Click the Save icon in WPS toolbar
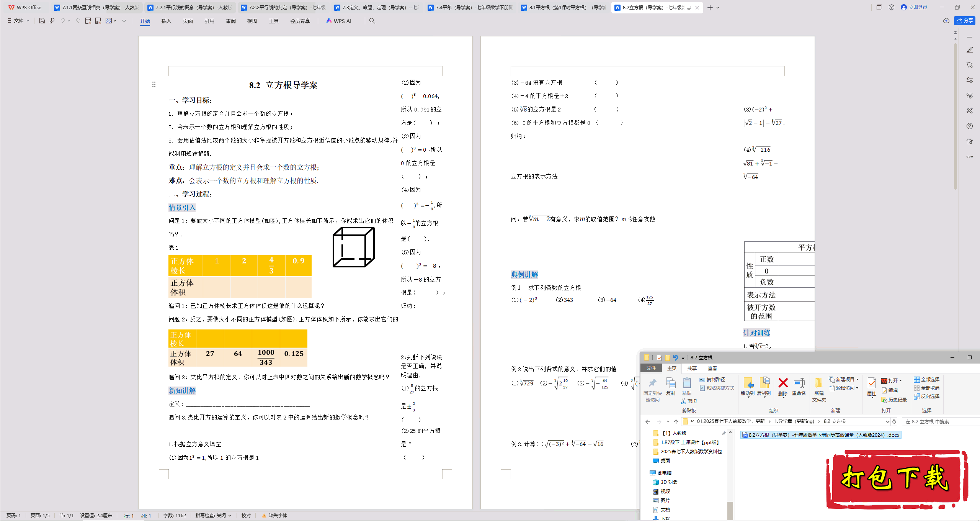Viewport: 980px width, 521px height. coord(42,21)
